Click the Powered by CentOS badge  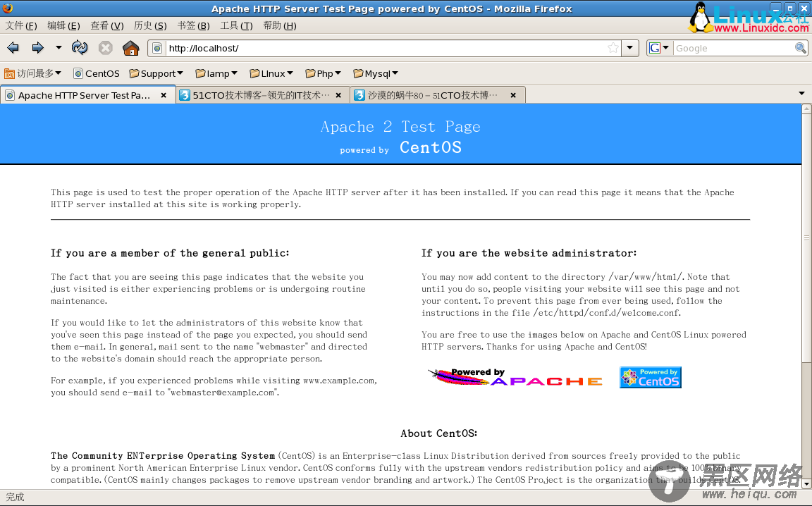(651, 378)
